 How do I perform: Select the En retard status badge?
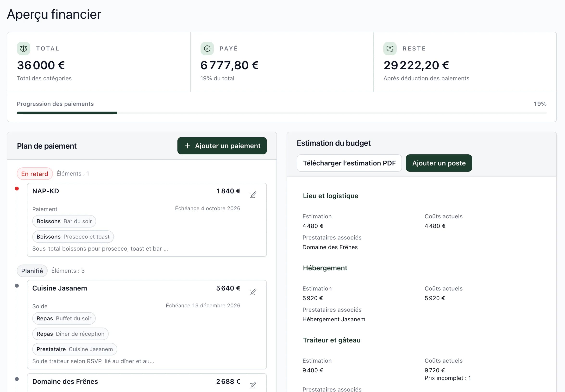(35, 174)
